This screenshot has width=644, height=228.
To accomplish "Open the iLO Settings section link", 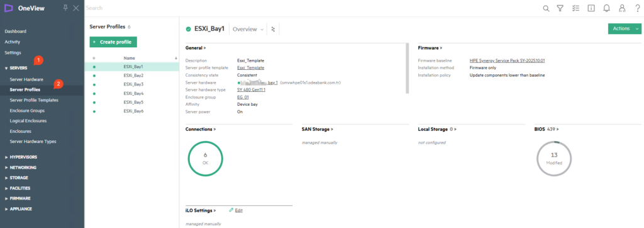I will [x=201, y=210].
